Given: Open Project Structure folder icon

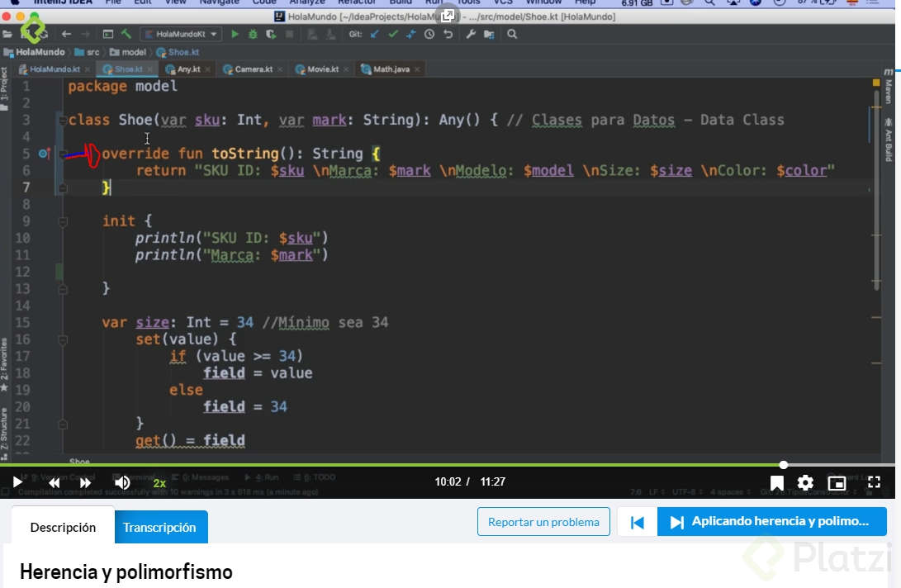Looking at the screenshot, I should coord(489,35).
